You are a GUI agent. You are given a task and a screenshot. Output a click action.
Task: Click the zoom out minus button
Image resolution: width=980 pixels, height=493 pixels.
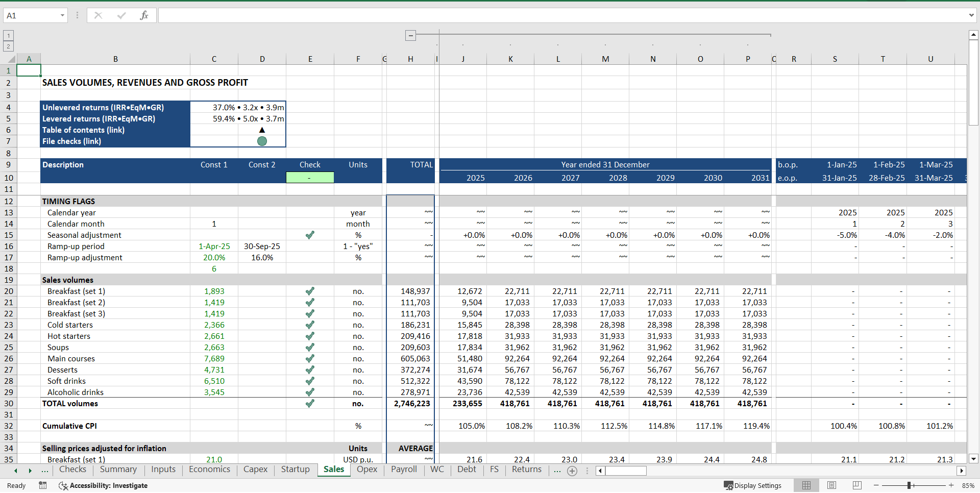(x=876, y=485)
